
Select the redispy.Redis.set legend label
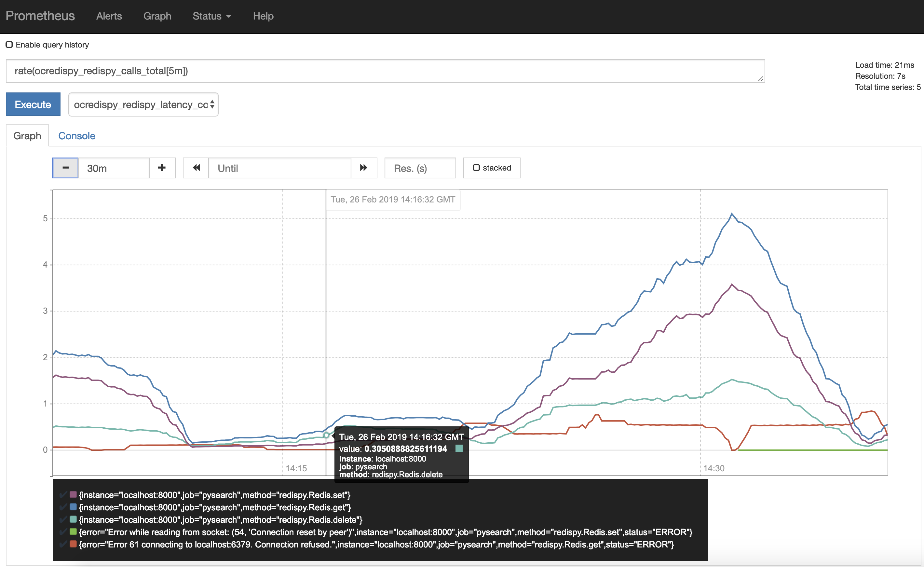214,495
